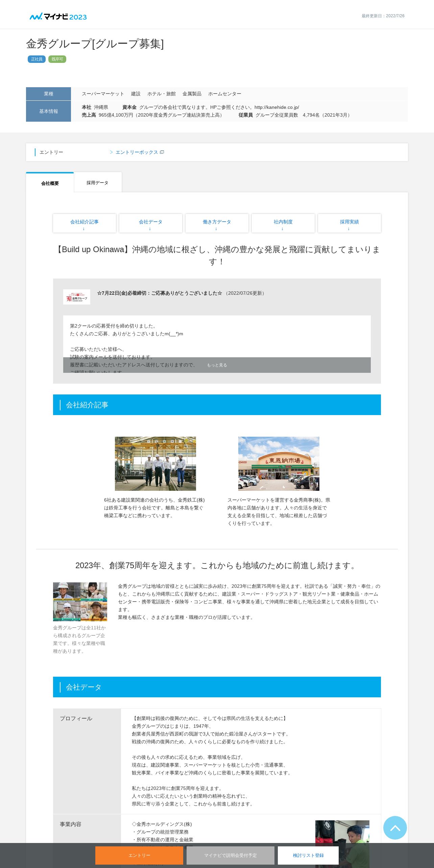Jump to 会社データ section button

[x=151, y=223]
